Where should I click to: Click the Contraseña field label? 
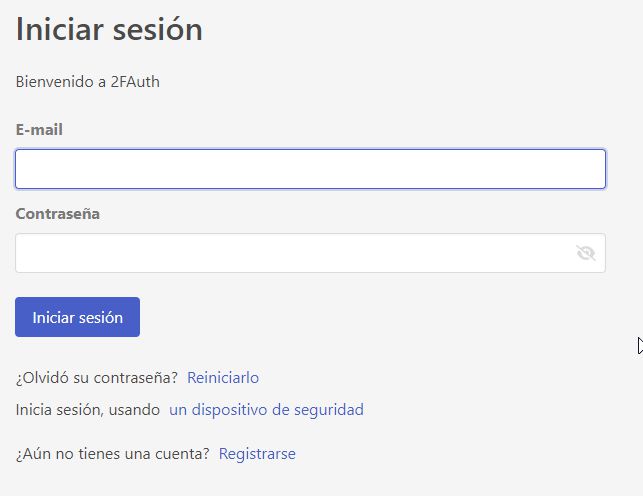pyautogui.click(x=58, y=213)
